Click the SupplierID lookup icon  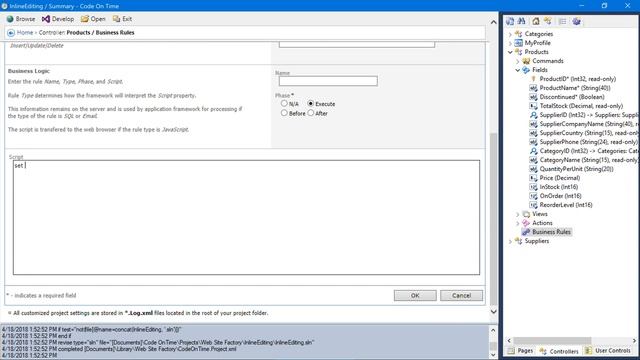coord(533,115)
